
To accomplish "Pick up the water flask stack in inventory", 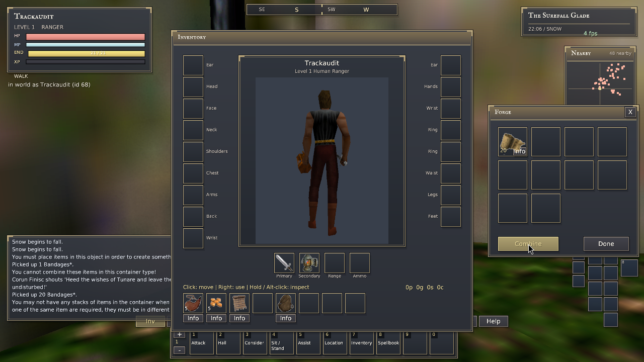I will pyautogui.click(x=193, y=303).
